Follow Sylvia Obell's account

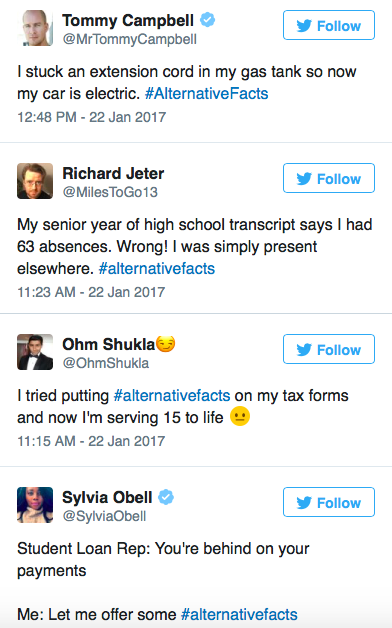point(329,502)
